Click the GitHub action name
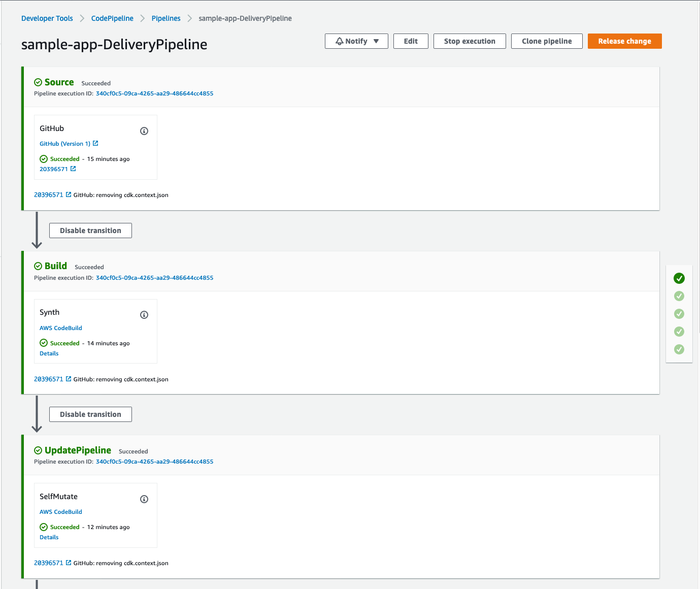This screenshot has width=700, height=589. 52,128
